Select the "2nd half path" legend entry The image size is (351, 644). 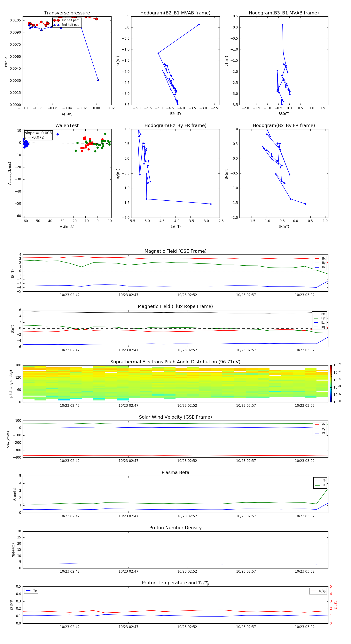[x=67, y=25]
